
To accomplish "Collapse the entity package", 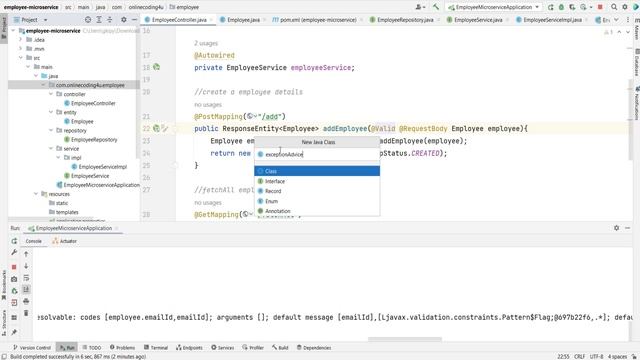I will (x=51, y=112).
